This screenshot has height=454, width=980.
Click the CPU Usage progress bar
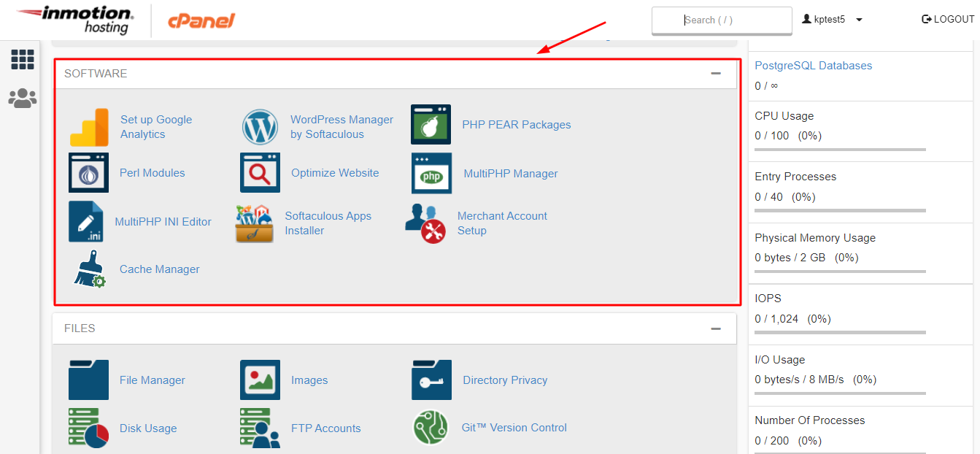(x=840, y=150)
